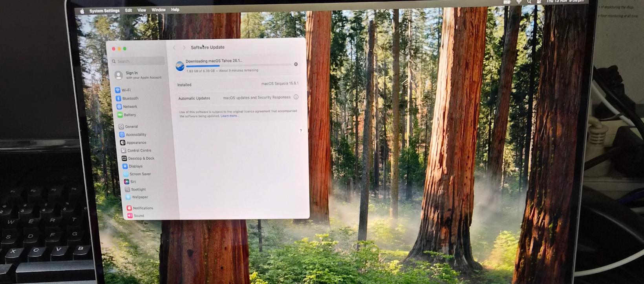Open the Window menu
644x284 pixels.
pyautogui.click(x=158, y=10)
